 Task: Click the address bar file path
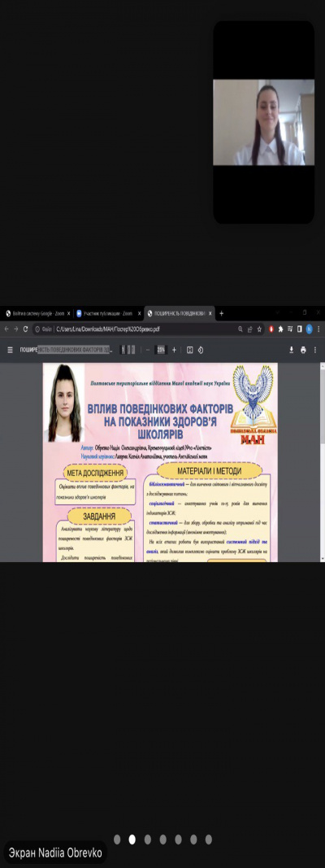(x=108, y=329)
